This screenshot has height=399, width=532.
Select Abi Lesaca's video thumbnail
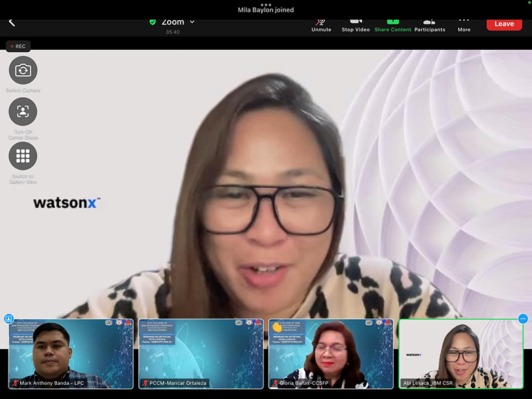pos(461,353)
